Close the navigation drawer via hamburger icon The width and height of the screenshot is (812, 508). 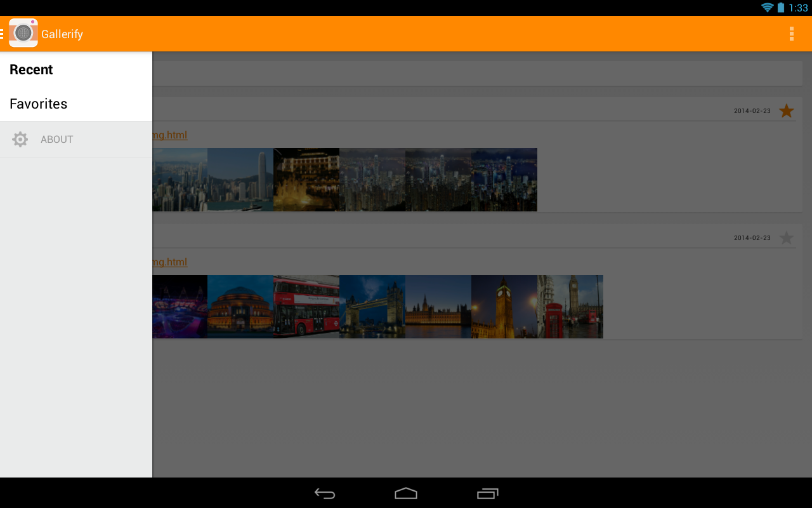[x=2, y=34]
